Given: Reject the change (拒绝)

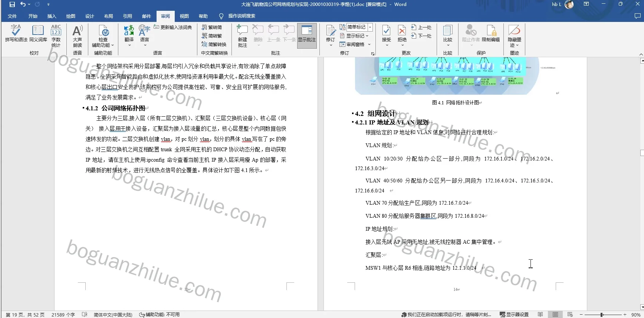Looking at the screenshot, I should click(402, 33).
